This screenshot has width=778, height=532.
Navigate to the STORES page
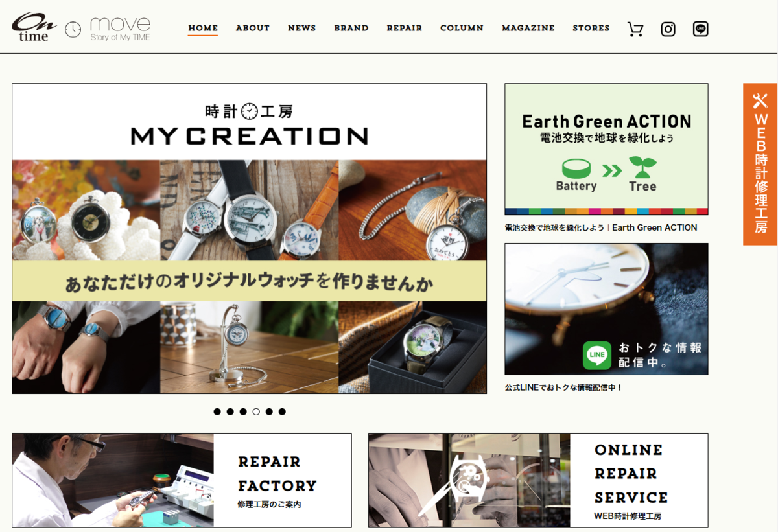(x=591, y=28)
